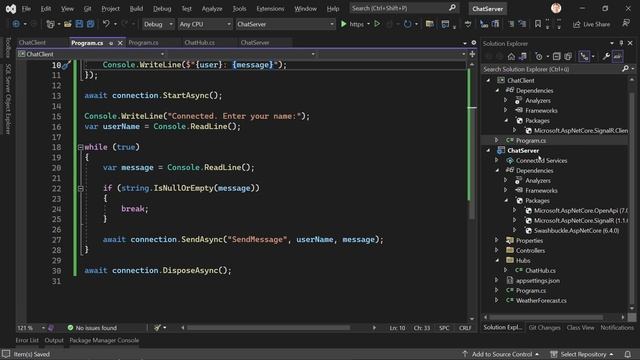Toggle pin on the Program.cs active tab
Image resolution: width=640 pixels, height=360 pixels.
(x=111, y=43)
